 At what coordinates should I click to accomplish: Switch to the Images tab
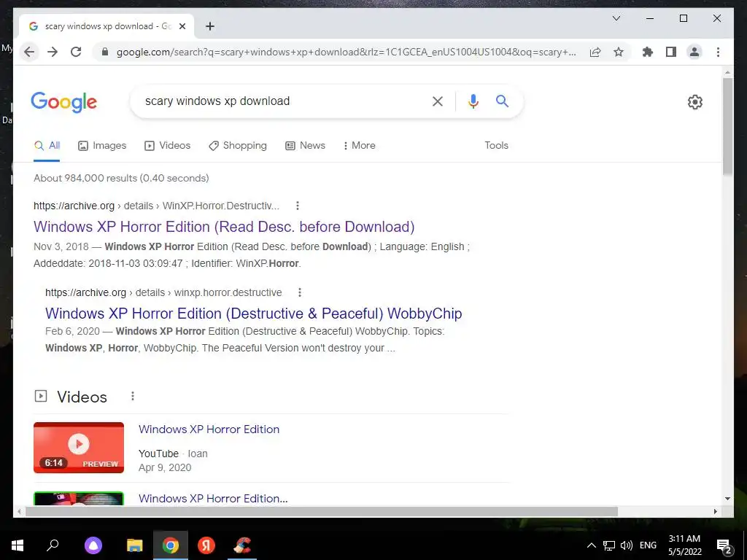coord(102,146)
